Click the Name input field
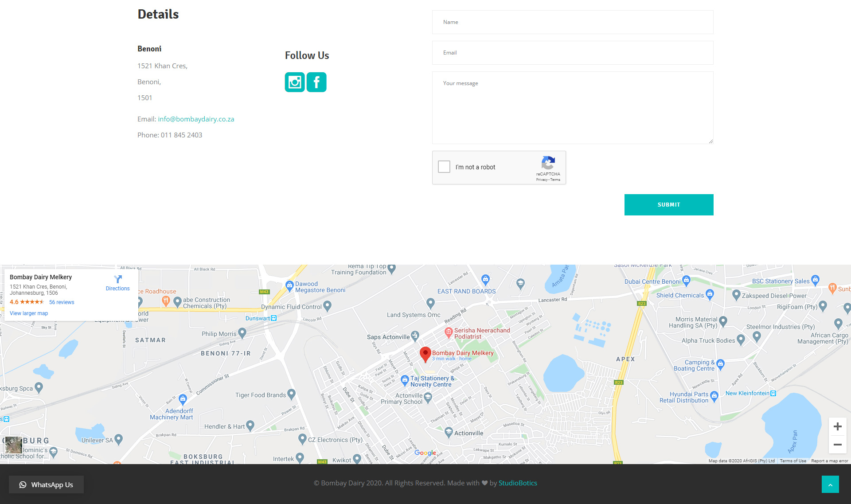This screenshot has height=504, width=851. click(x=573, y=22)
